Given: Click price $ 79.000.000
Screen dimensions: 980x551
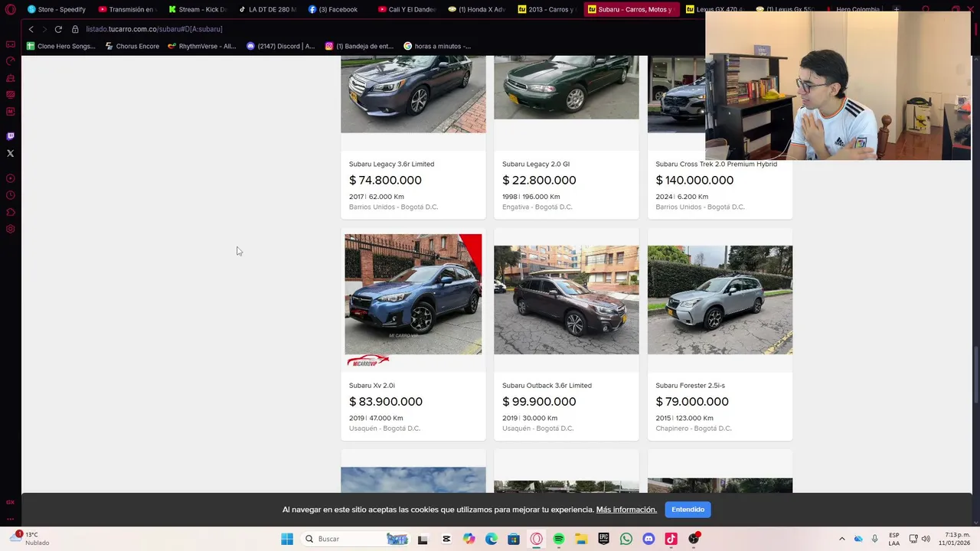Looking at the screenshot, I should (692, 402).
